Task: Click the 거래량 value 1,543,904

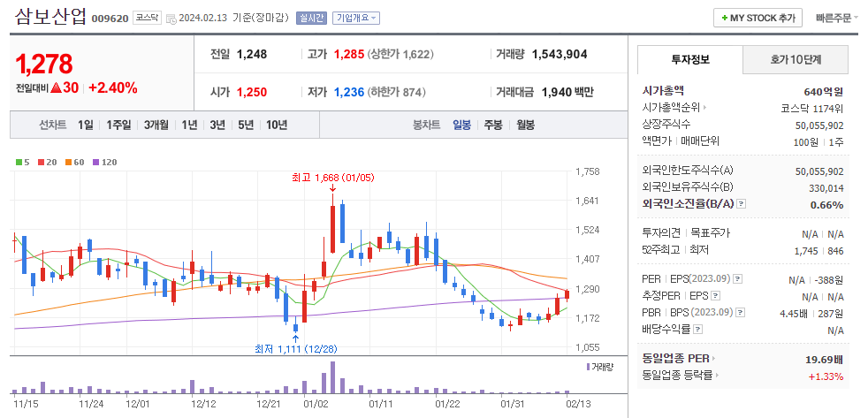Action: (560, 54)
